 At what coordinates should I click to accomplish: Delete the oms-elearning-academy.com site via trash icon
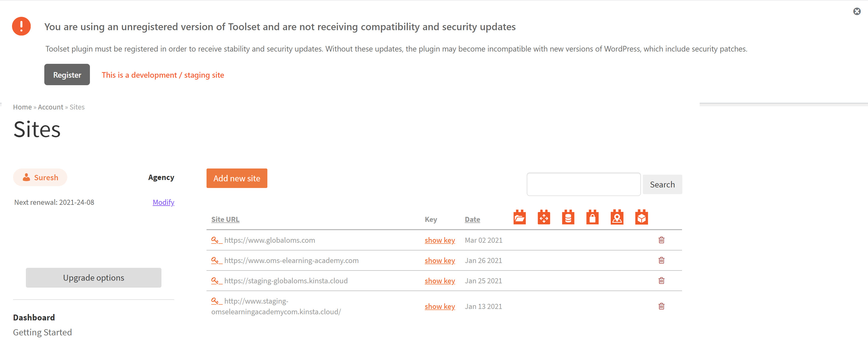tap(661, 260)
